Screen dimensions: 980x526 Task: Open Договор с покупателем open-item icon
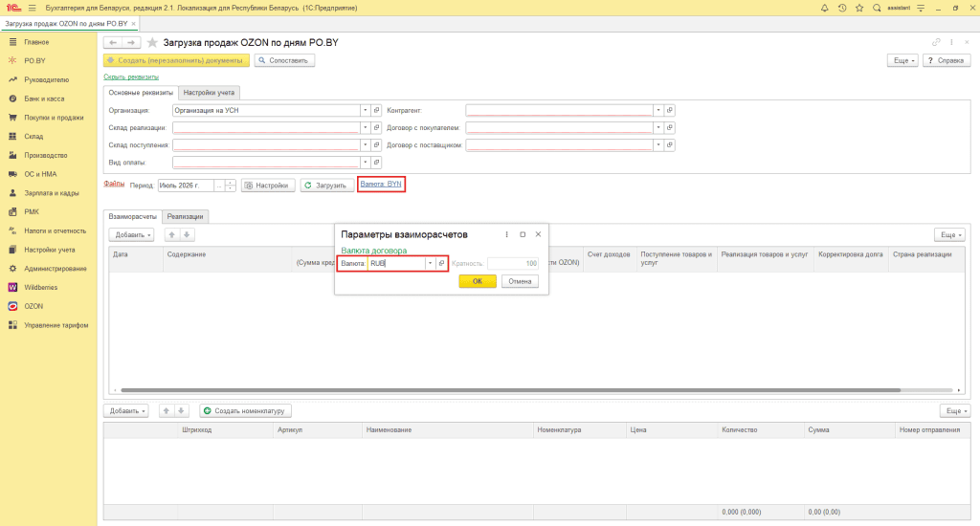pos(669,127)
